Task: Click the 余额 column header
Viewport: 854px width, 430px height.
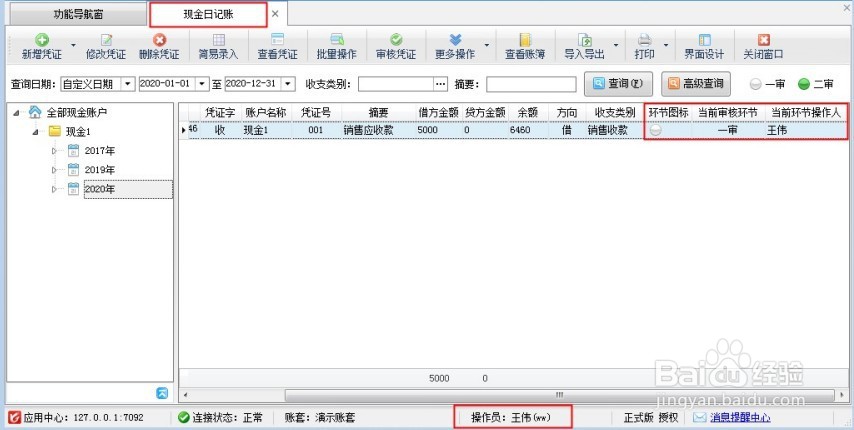Action: pos(528,113)
